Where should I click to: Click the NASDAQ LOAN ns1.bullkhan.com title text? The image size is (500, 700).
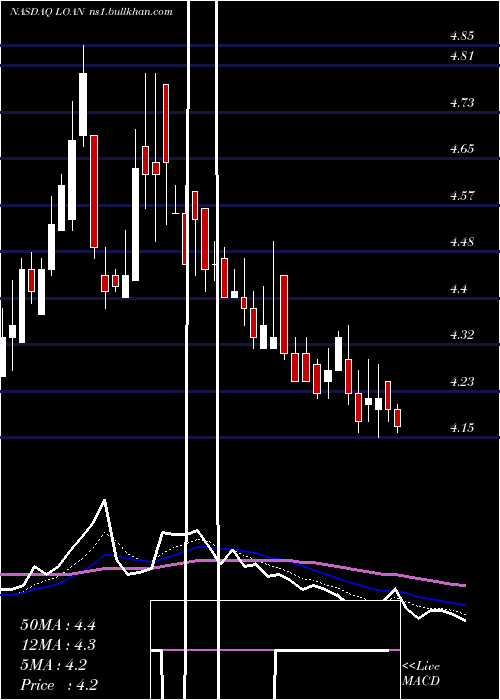click(x=91, y=12)
